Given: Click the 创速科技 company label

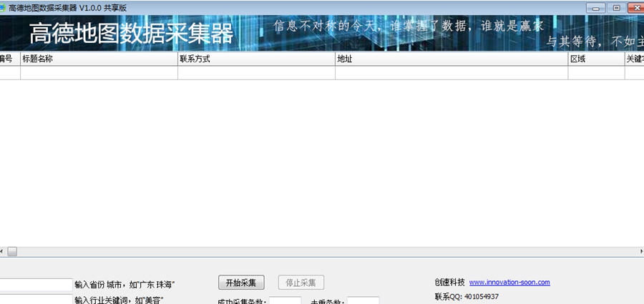Looking at the screenshot, I should coord(450,283).
